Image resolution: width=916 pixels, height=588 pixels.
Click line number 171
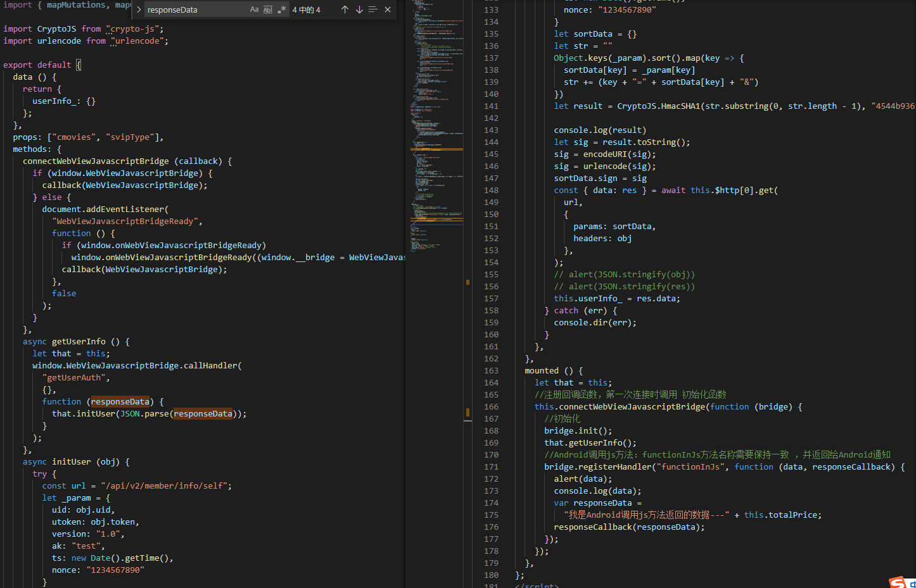pos(491,467)
